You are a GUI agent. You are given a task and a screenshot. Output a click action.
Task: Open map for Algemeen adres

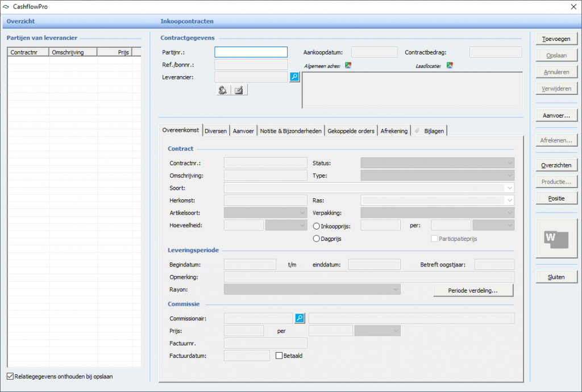[x=348, y=65]
